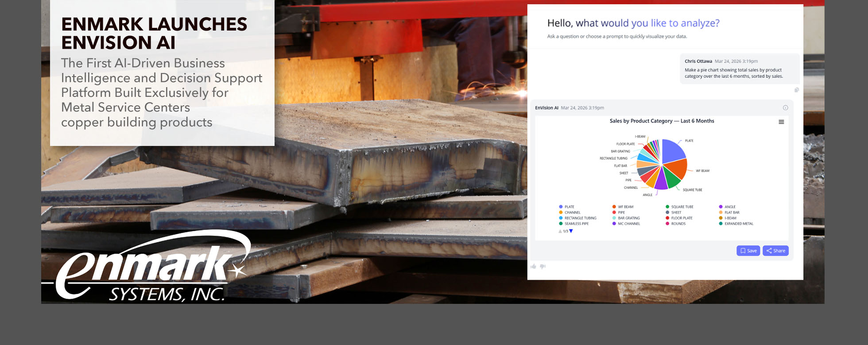Share the pie chart
Image resolution: width=868 pixels, height=345 pixels.
(x=775, y=251)
